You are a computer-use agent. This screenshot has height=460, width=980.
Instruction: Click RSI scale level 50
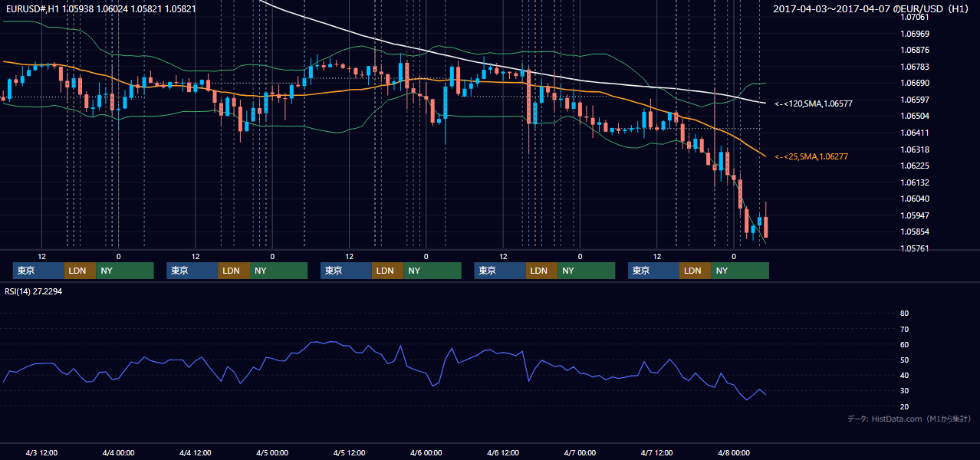point(904,360)
